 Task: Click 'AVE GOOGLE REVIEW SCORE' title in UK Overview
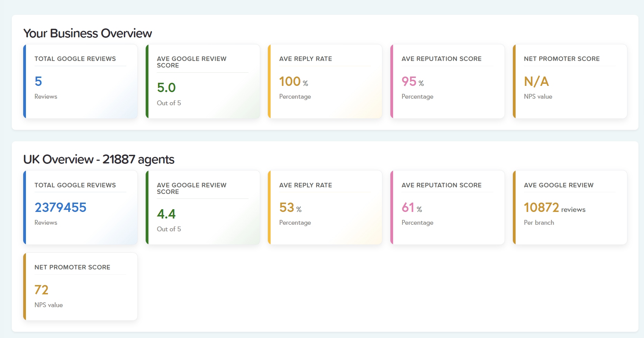[x=192, y=188]
